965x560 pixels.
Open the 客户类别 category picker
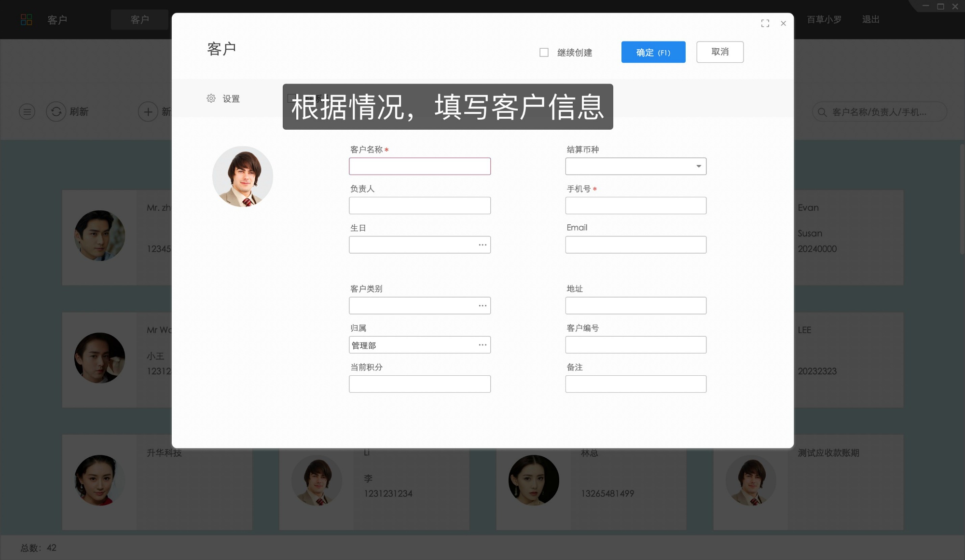(x=482, y=305)
